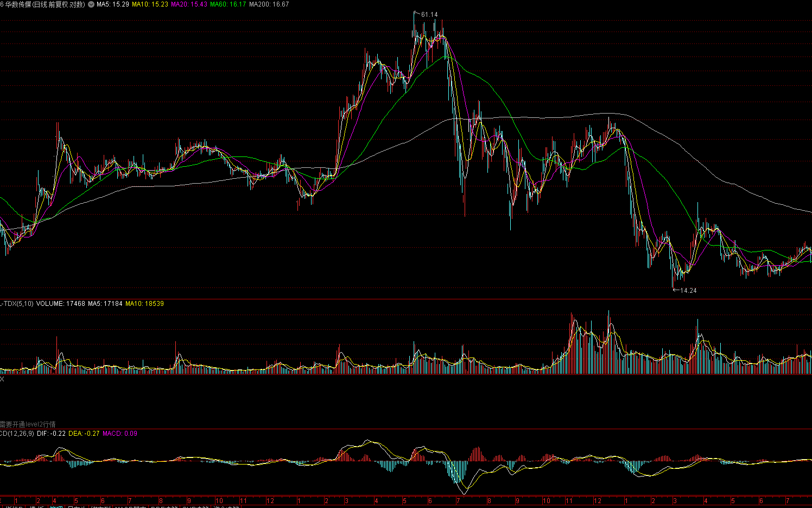812x508 pixels.
Task: Click the MACD(12,26,9) parameter header
Action: [17, 434]
